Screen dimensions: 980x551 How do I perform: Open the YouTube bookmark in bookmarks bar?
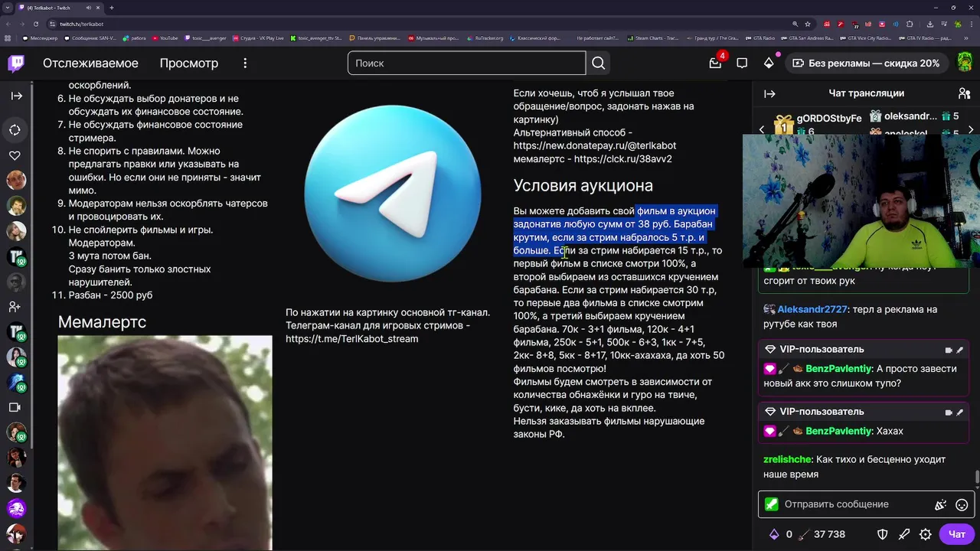tap(165, 37)
